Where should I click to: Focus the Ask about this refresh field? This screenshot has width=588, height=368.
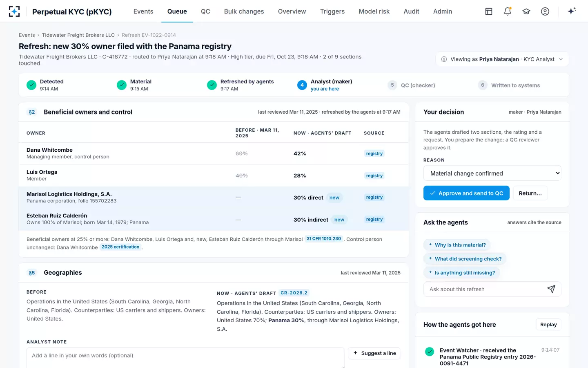[486, 289]
